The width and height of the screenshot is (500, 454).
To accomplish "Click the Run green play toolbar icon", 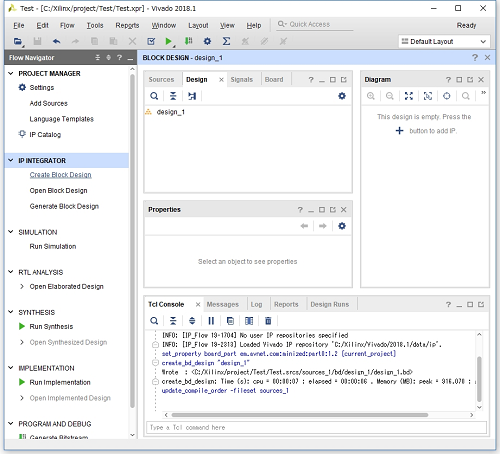I will coord(168,41).
